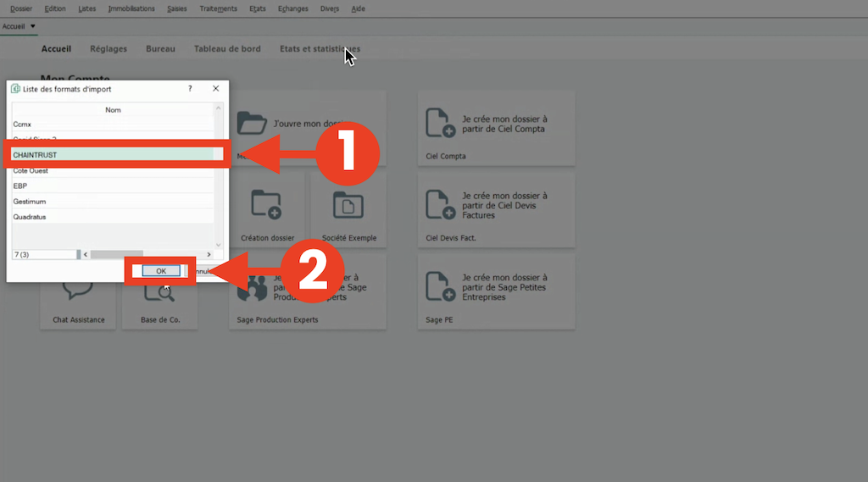Open the Ciel Compta new file icon
868x482 pixels.
click(440, 123)
